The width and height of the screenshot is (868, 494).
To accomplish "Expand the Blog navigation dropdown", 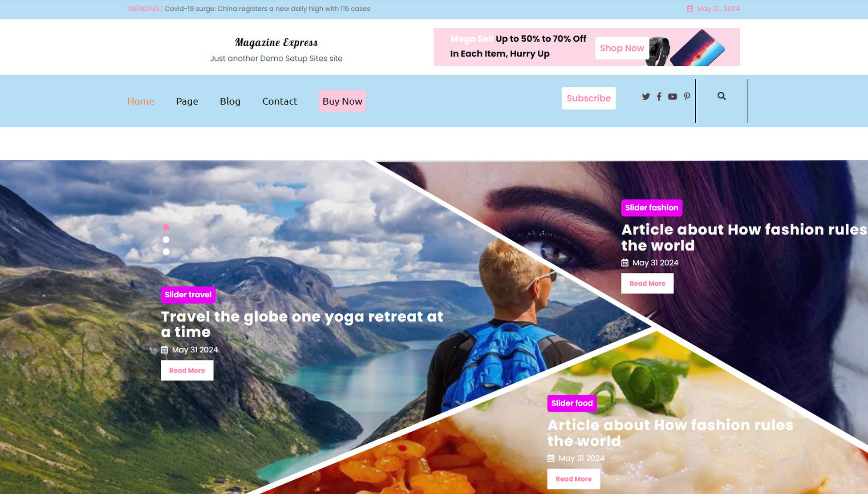I will click(230, 101).
